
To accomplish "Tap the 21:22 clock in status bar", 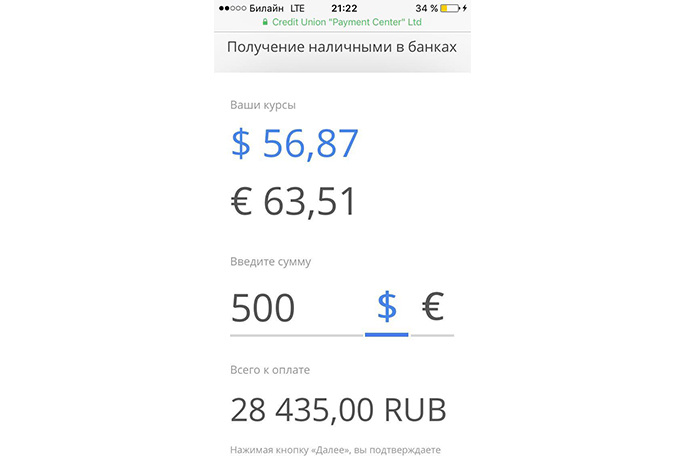I will click(x=341, y=7).
